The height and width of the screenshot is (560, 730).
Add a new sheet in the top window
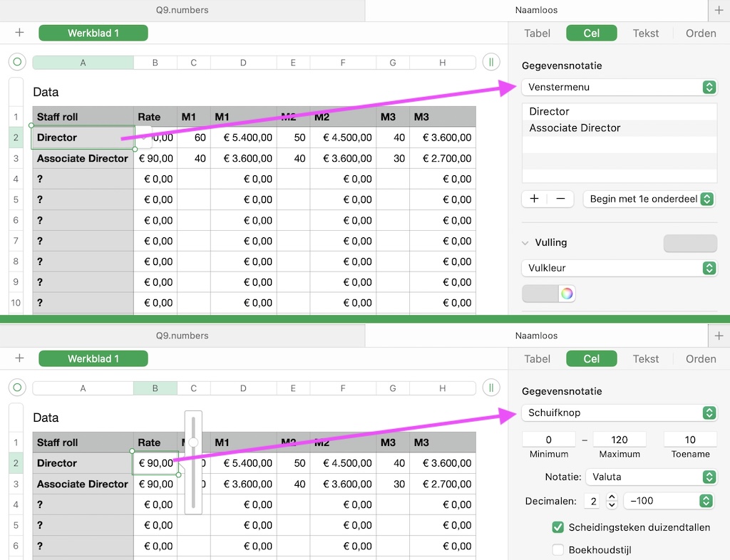(19, 33)
